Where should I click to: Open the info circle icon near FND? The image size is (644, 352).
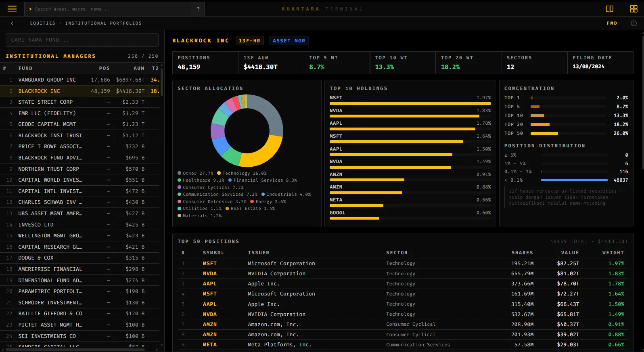(634, 23)
